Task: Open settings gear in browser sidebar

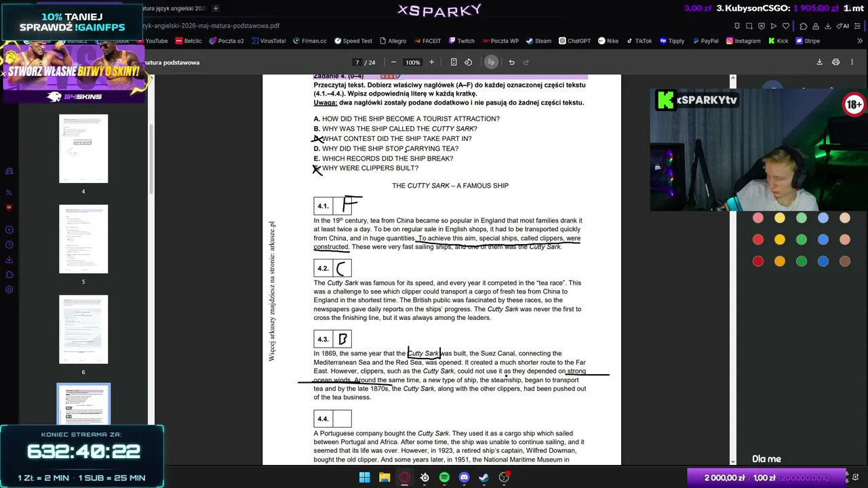Action: [9, 289]
